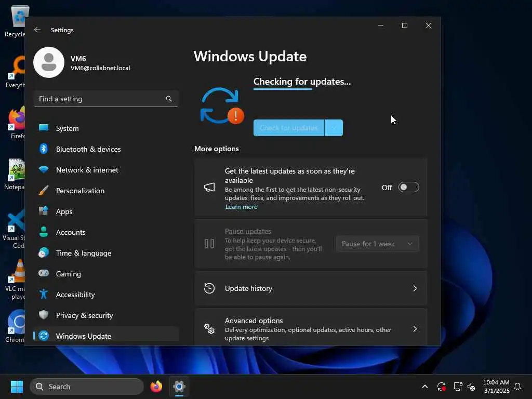
Task: Click the System monitor icon
Action: pos(44,128)
